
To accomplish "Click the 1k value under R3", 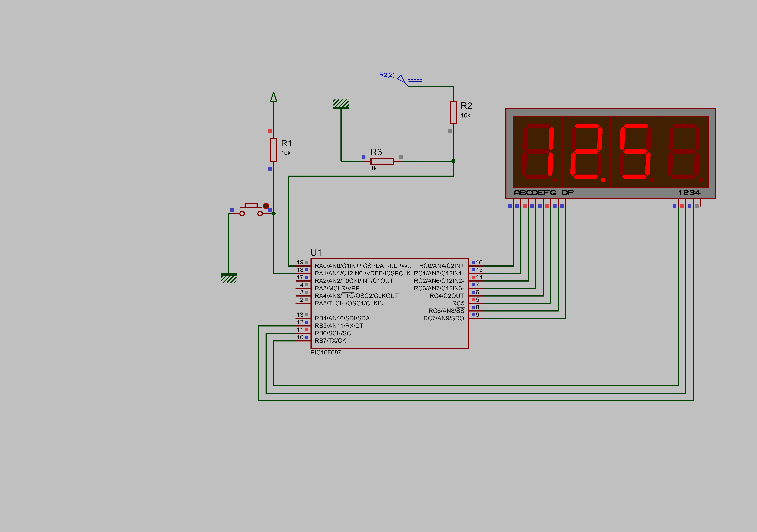I will (374, 168).
